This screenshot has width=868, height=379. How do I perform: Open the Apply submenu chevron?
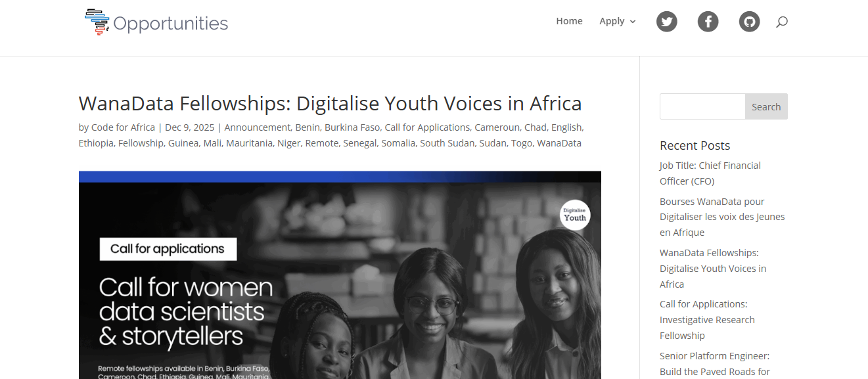(x=633, y=21)
